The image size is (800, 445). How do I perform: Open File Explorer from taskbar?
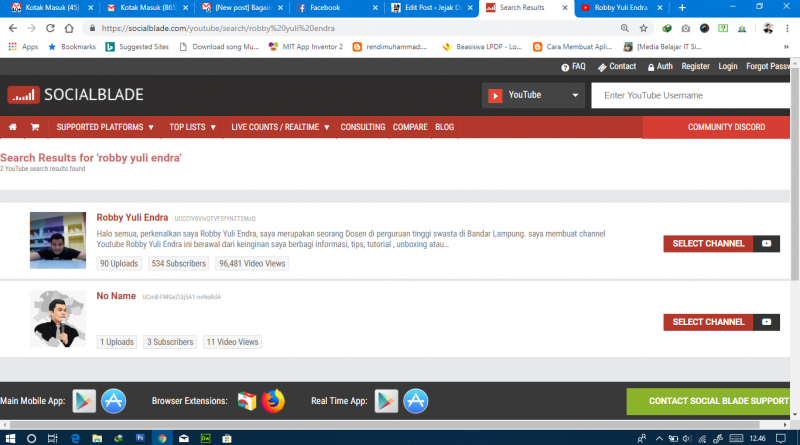click(x=97, y=438)
